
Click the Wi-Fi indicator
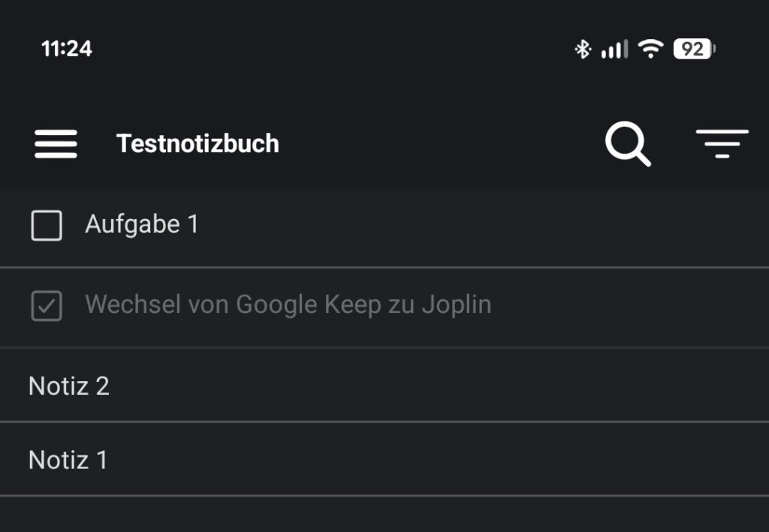click(650, 49)
